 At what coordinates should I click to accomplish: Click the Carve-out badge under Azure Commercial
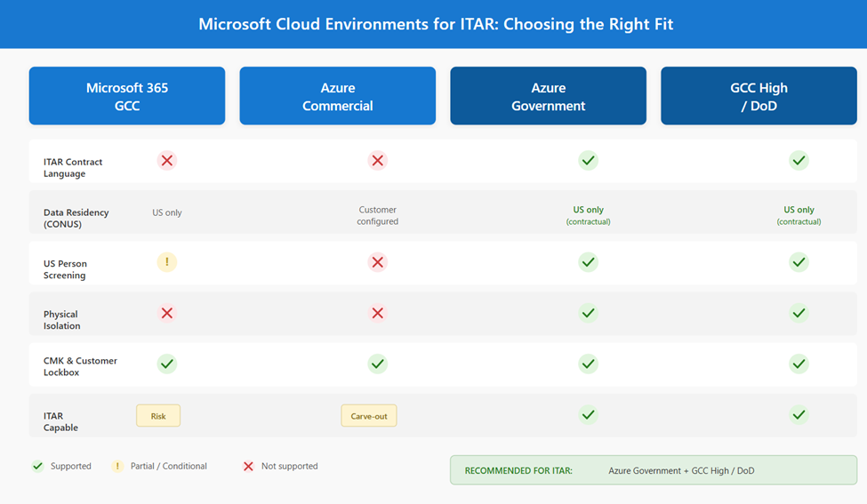369,416
